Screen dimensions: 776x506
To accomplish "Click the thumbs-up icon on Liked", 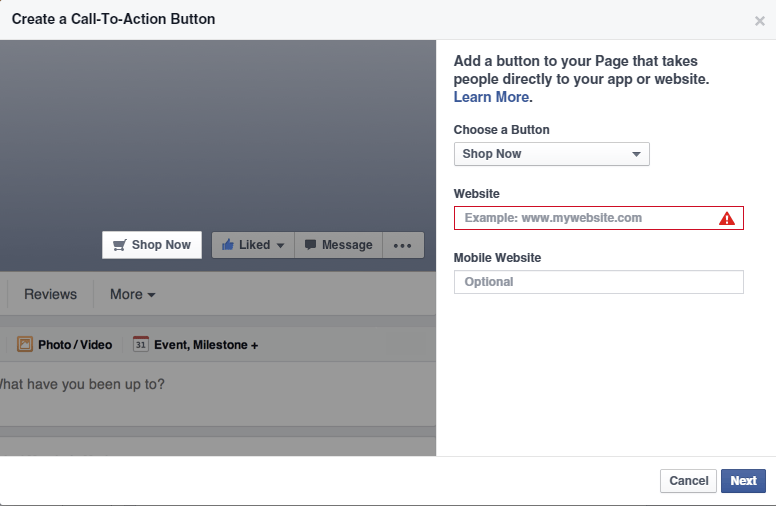I will pos(228,245).
